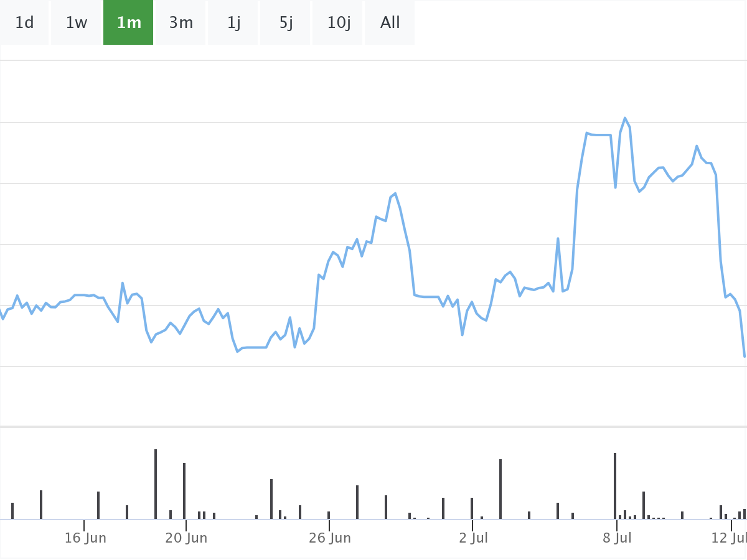Open the 10j time range
Viewport: 747px width, 560px height.
(x=339, y=23)
